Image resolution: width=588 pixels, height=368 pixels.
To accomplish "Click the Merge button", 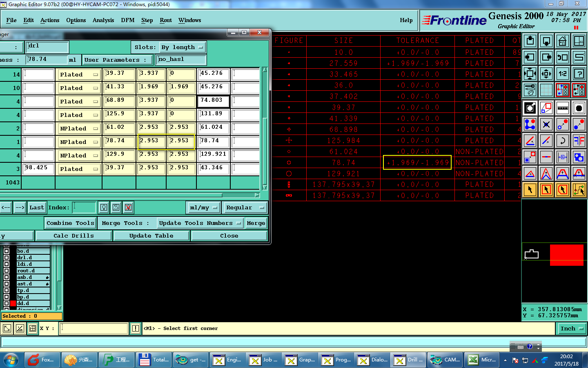I will [256, 223].
